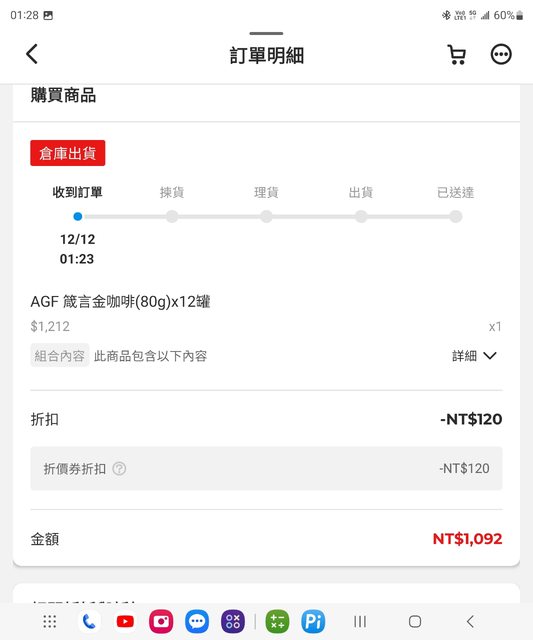533x640 pixels.
Task: Go back using the top-left arrow
Action: 32,54
